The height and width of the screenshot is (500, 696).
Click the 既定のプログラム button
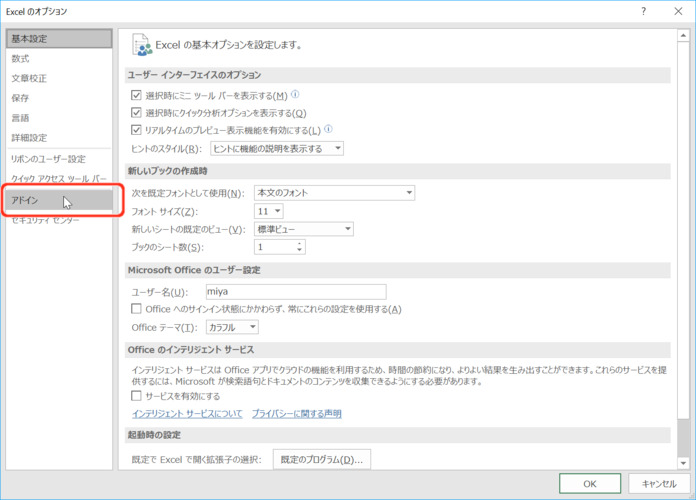pyautogui.click(x=322, y=460)
